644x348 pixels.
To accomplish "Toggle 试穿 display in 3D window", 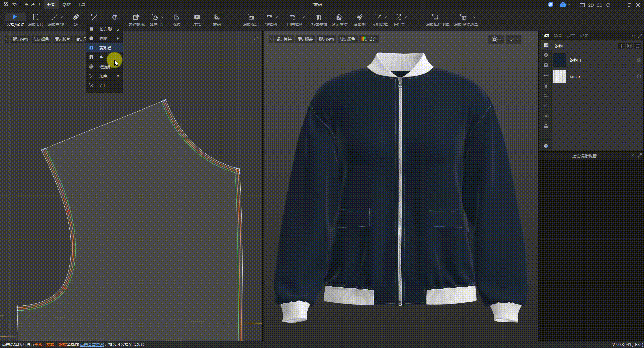I will [369, 39].
